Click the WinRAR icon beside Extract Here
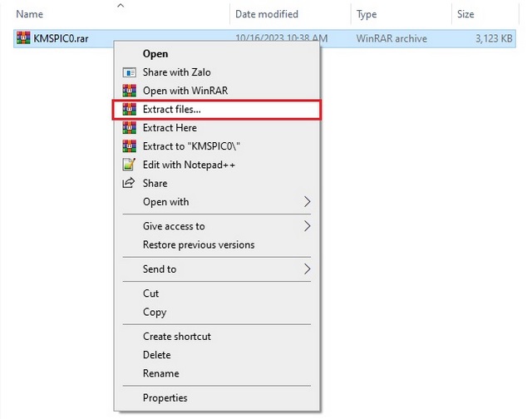Image resolution: width=532 pixels, height=419 pixels. [x=130, y=128]
